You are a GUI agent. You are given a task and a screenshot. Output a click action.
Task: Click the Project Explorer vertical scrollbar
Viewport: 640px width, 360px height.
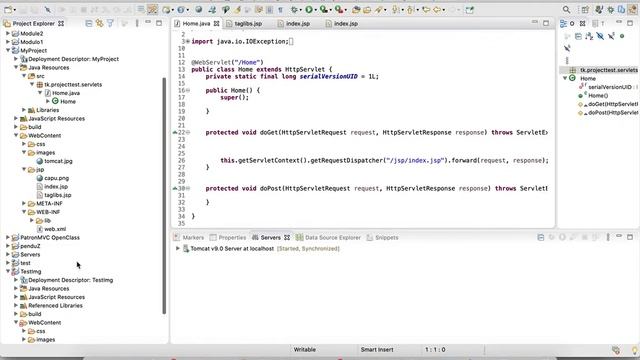pyautogui.click(x=164, y=196)
